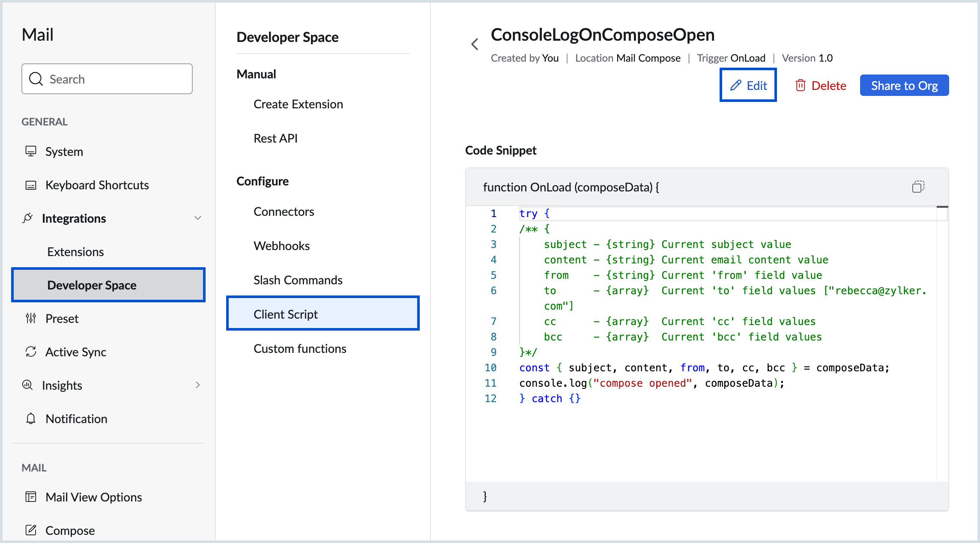This screenshot has height=543, width=980.
Task: Click the back arrow beside the script title
Action: coord(475,44)
